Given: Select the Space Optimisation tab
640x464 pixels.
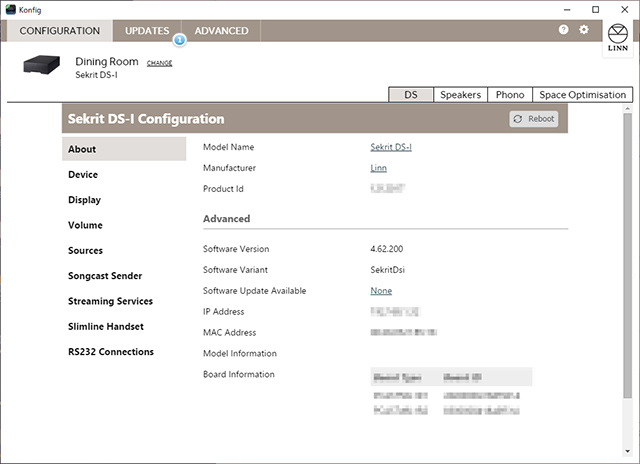Looking at the screenshot, I should coord(582,95).
